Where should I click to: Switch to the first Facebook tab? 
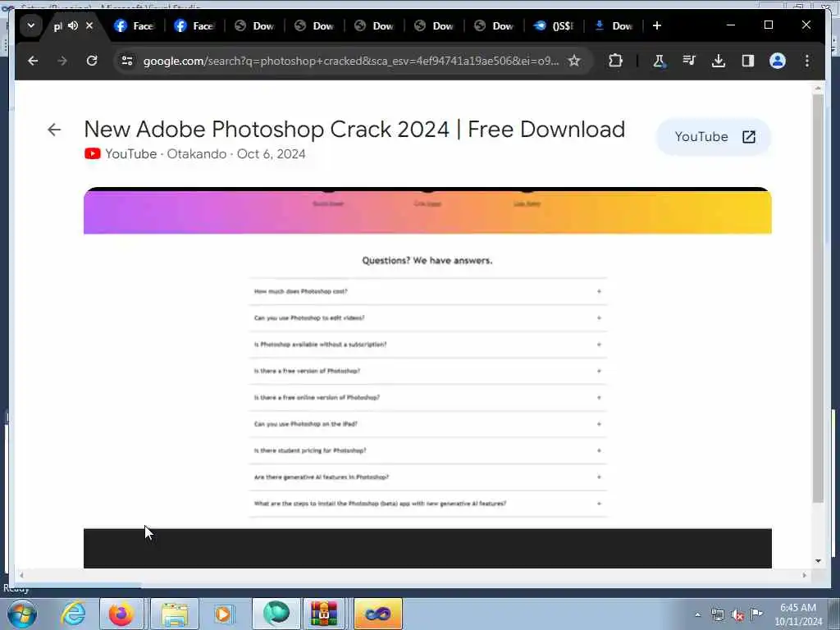point(134,25)
